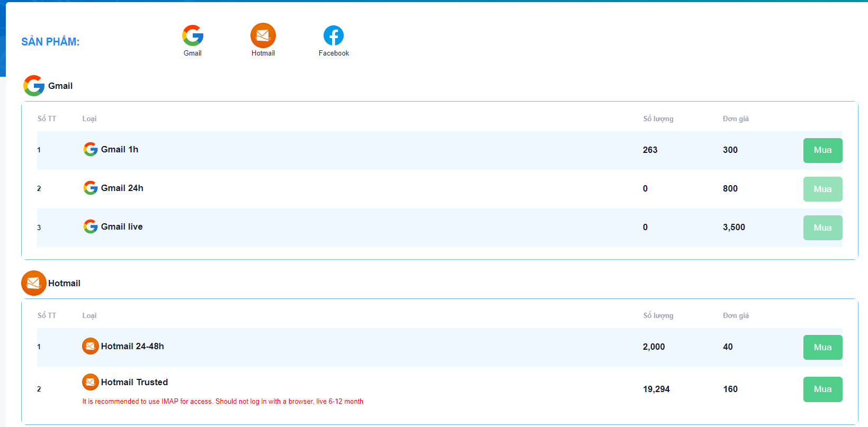The height and width of the screenshot is (427, 868).
Task: Click the red IMAP recommendation note
Action: pos(223,402)
